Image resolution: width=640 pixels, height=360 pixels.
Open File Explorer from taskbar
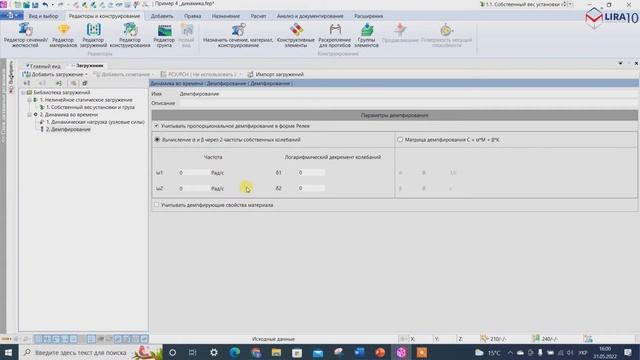276,352
